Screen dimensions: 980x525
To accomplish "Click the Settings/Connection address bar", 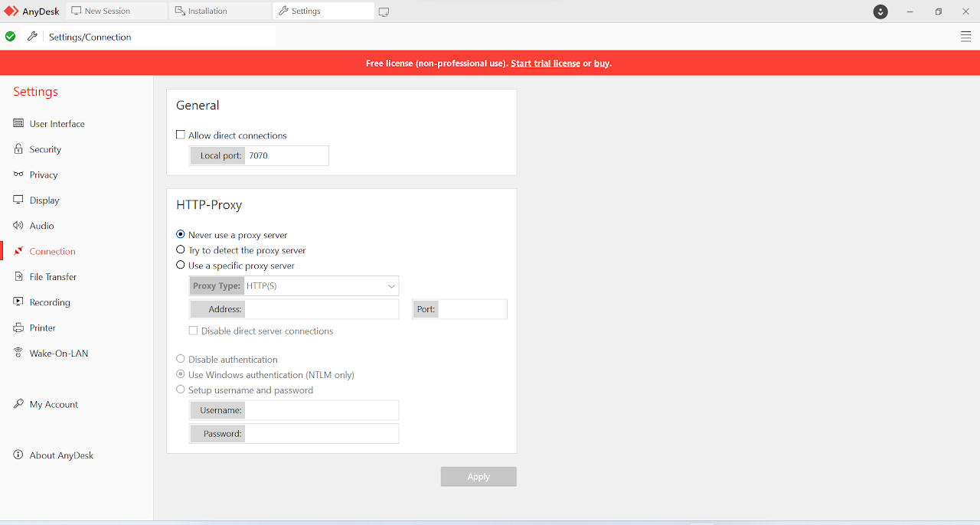I will click(x=161, y=37).
